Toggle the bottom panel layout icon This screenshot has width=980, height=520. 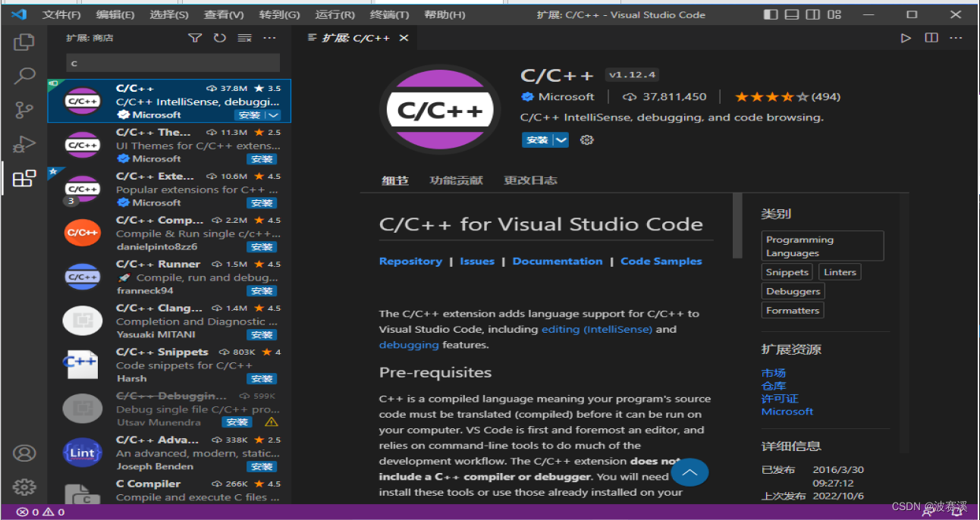coord(792,14)
